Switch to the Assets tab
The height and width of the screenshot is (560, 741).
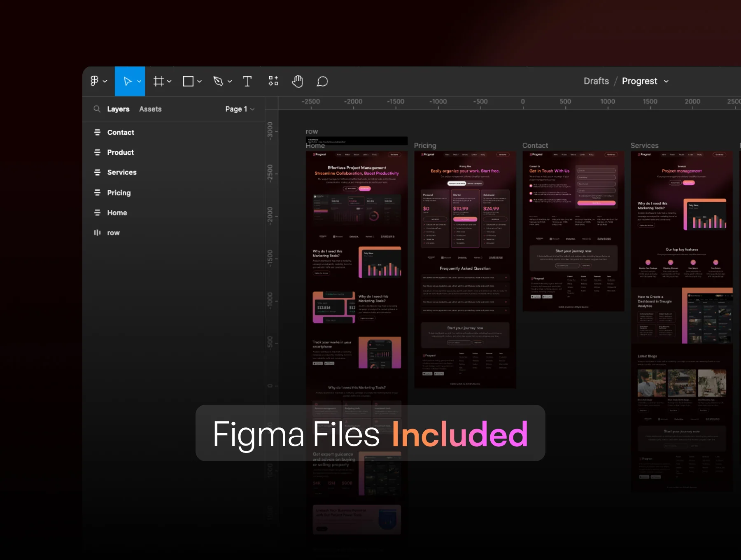coord(150,109)
